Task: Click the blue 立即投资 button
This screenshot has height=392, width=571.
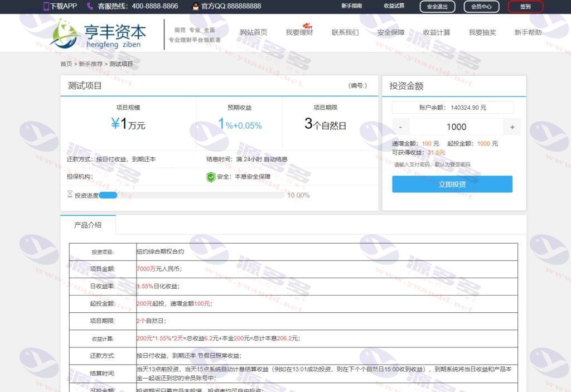Action: [x=452, y=185]
